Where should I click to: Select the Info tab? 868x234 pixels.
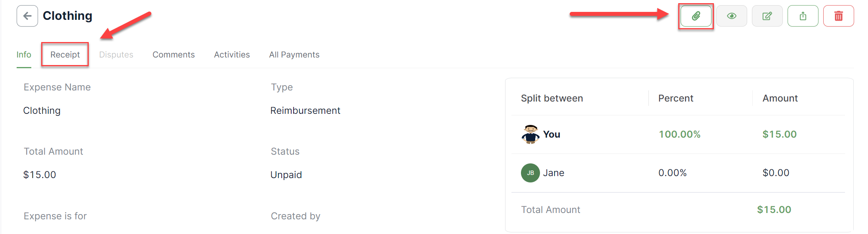pos(24,55)
